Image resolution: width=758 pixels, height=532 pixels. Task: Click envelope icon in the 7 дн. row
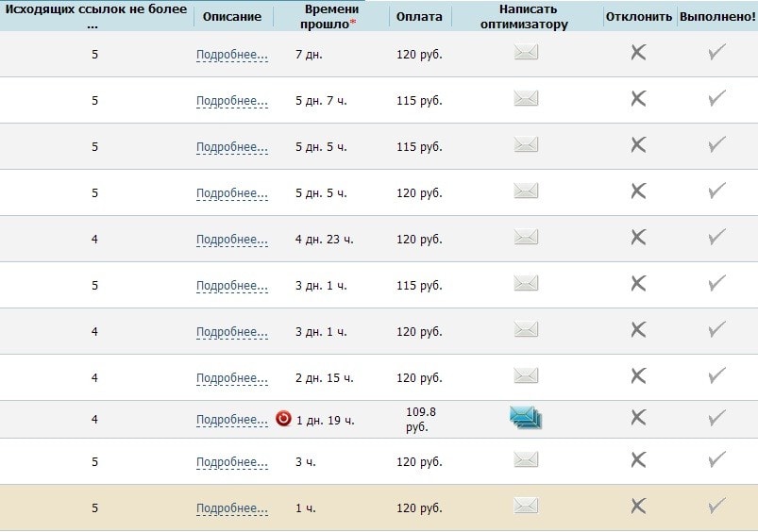(x=526, y=53)
